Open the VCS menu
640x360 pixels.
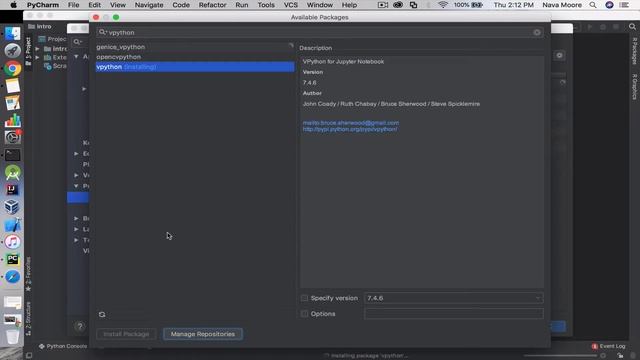pos(291,5)
